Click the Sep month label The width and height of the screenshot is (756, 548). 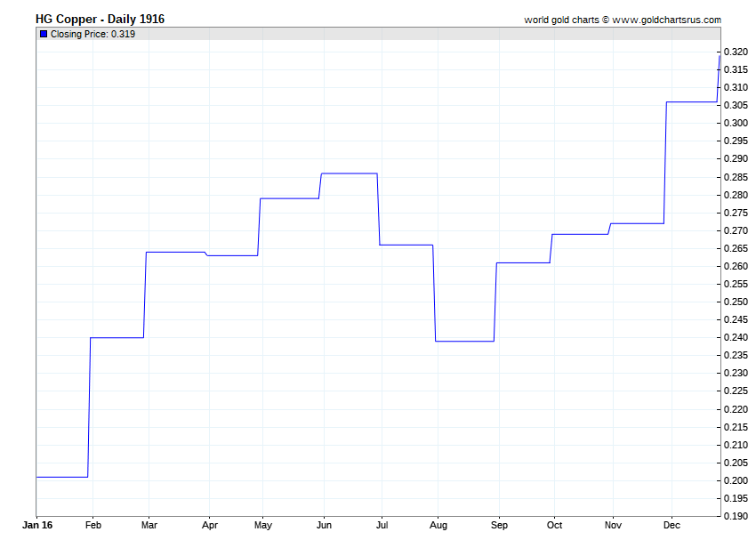click(x=499, y=525)
